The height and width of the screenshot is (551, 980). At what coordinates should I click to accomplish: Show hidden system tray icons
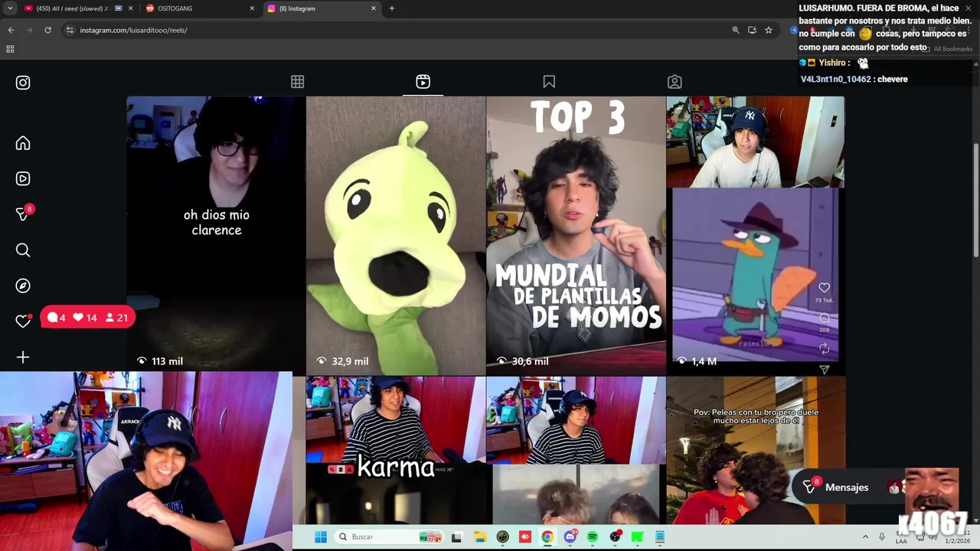(865, 537)
